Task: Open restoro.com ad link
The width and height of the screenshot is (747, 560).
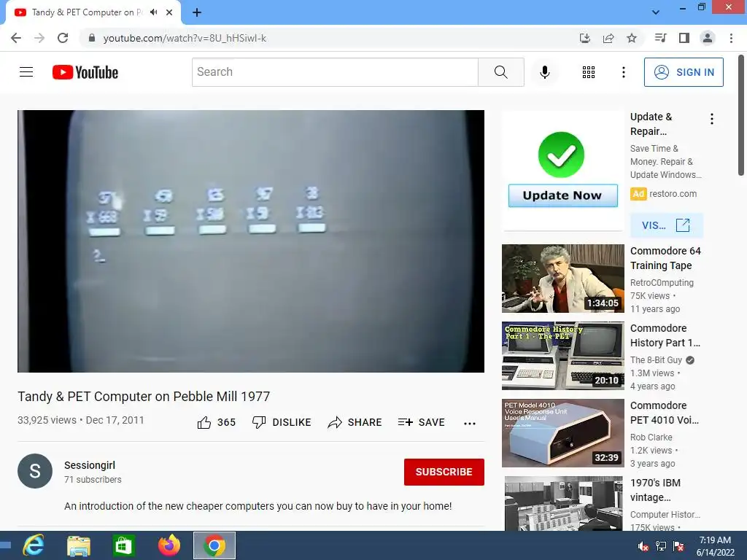Action: [x=673, y=194]
